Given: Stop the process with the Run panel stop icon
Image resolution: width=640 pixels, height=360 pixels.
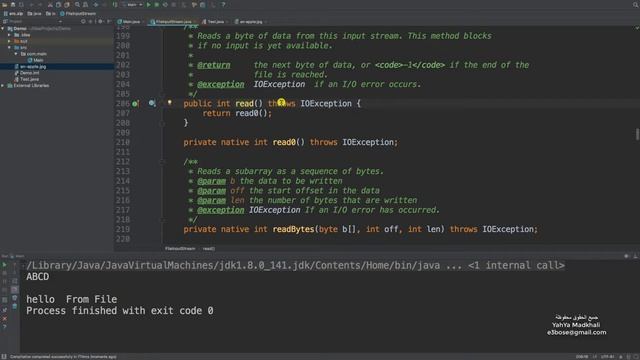Looking at the screenshot, I should (4, 273).
